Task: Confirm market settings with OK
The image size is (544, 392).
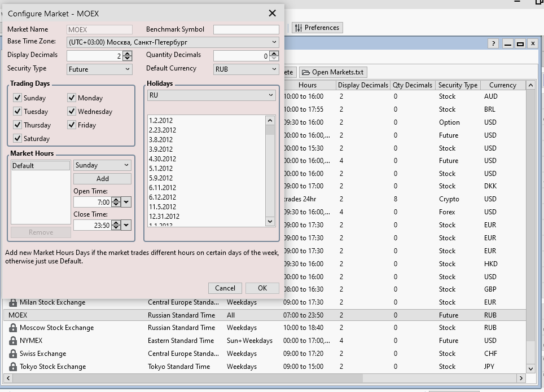Action: pos(262,288)
